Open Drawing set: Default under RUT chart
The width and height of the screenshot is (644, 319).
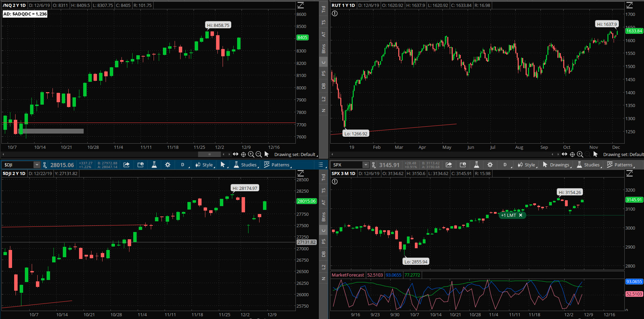(x=623, y=154)
